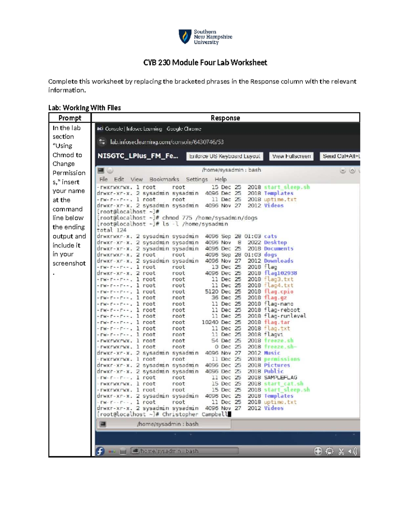The width and height of the screenshot is (411, 532).
Task: Toggle View Fullscreen mode
Action: 291,156
